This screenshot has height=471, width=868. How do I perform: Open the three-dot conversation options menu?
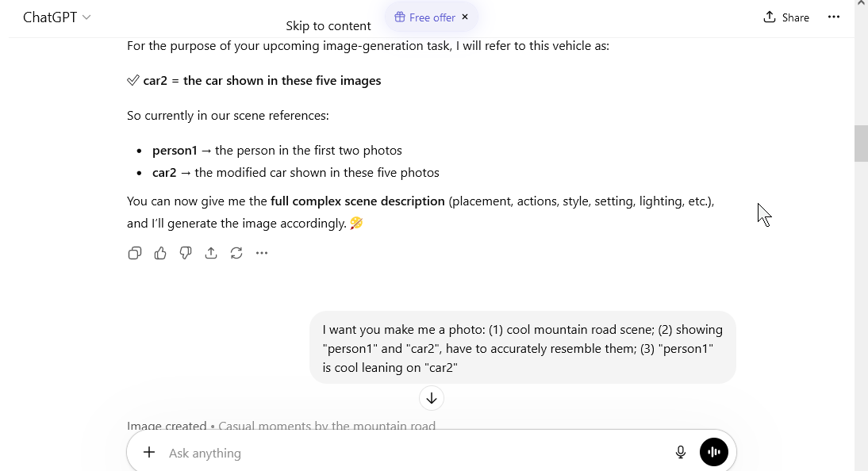pyautogui.click(x=834, y=17)
